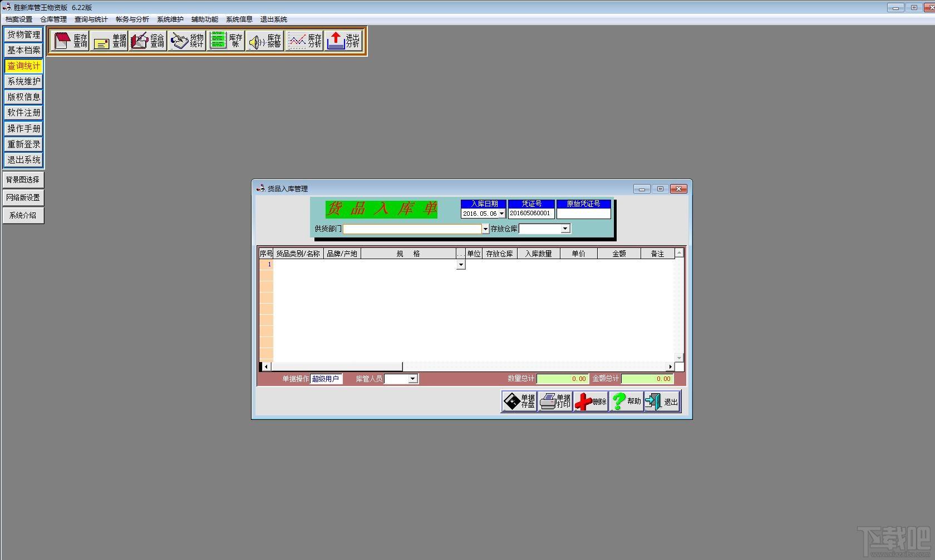
Task: Open the dropdown arrow in grid row 1
Action: pos(461,265)
